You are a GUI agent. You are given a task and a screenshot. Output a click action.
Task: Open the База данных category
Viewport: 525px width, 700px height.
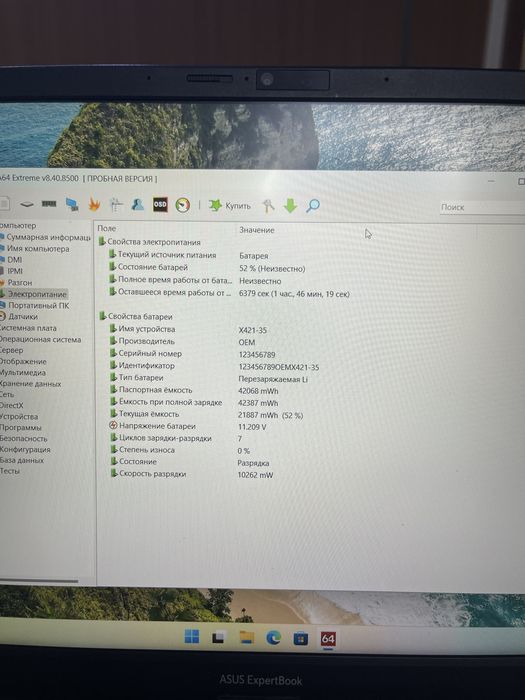pos(22,460)
